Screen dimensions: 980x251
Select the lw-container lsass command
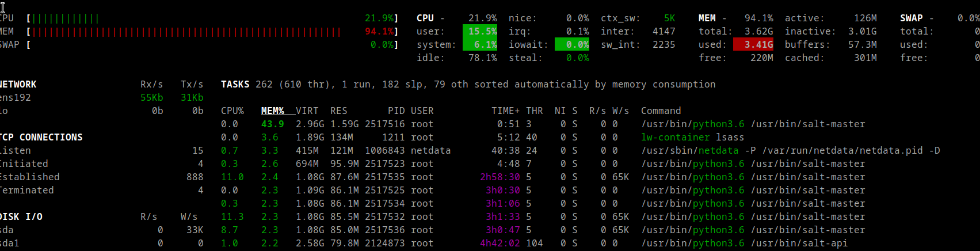[x=693, y=138]
